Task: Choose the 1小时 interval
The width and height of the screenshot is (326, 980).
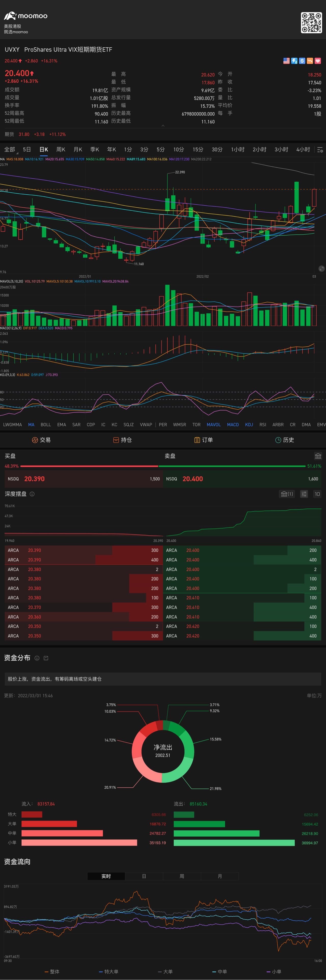Action: [x=238, y=150]
